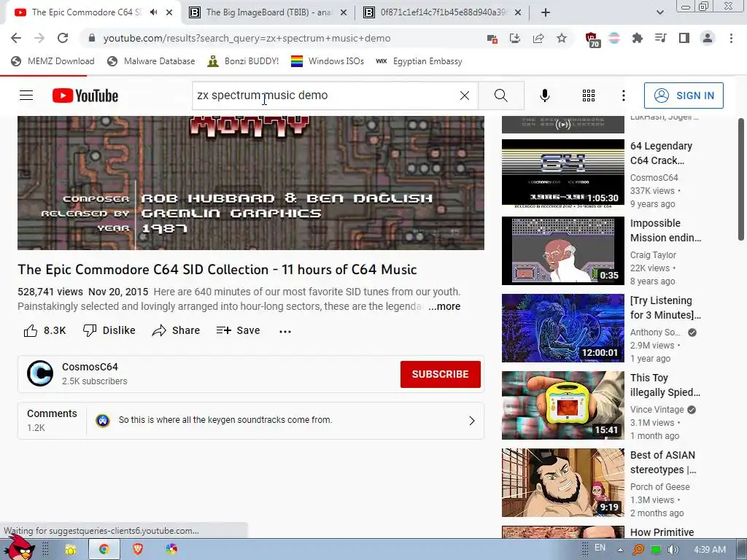This screenshot has width=747, height=560.
Task: Open Best of ASIAN stereotypes thumbnail
Action: pos(562,483)
